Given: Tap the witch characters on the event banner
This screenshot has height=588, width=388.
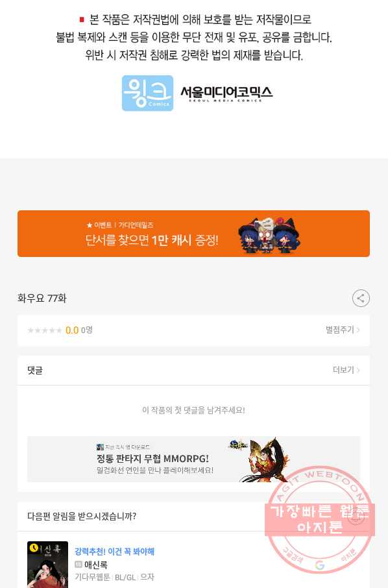Looking at the screenshot, I should point(269,235).
